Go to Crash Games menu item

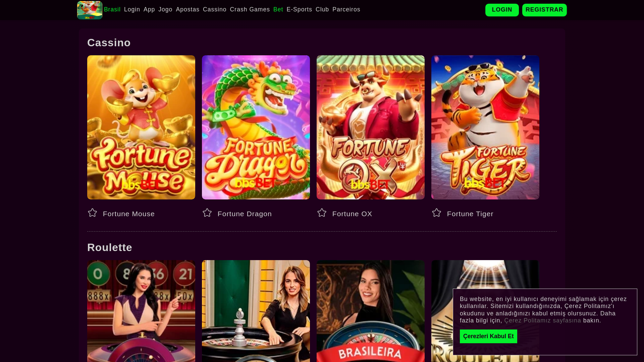250,9
